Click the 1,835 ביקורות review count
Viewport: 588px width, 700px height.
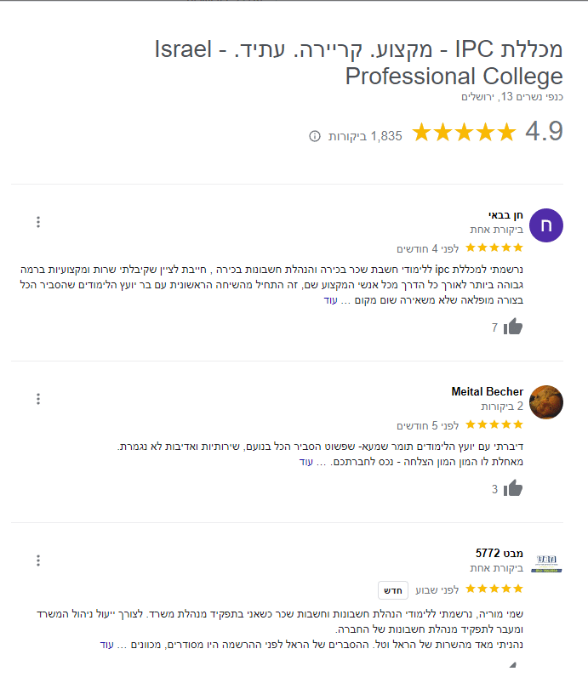365,136
